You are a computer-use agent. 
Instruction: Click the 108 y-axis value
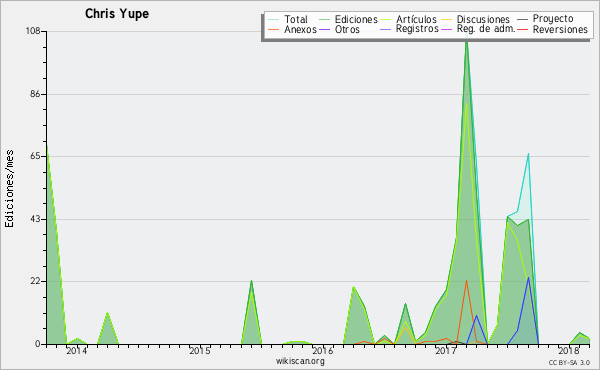tap(33, 31)
